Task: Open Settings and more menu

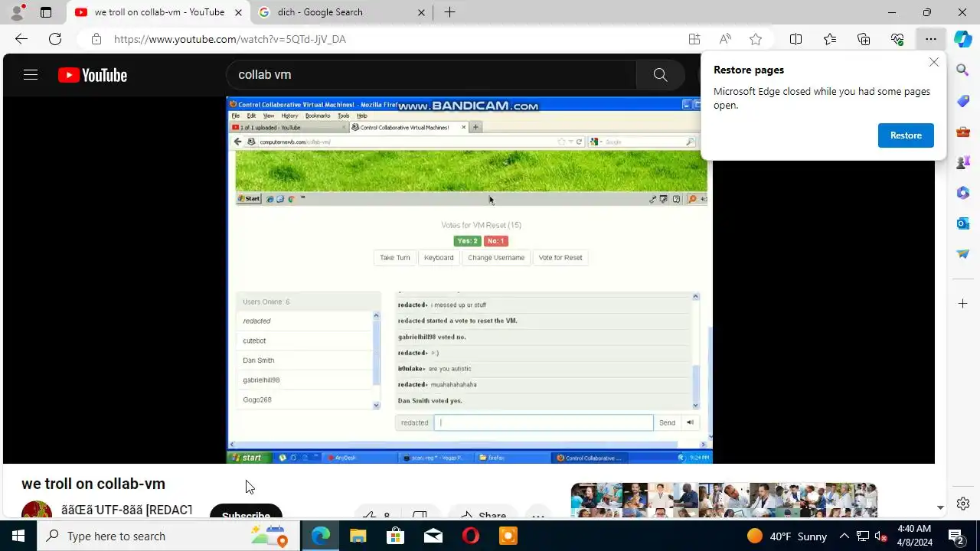Action: coord(931,39)
